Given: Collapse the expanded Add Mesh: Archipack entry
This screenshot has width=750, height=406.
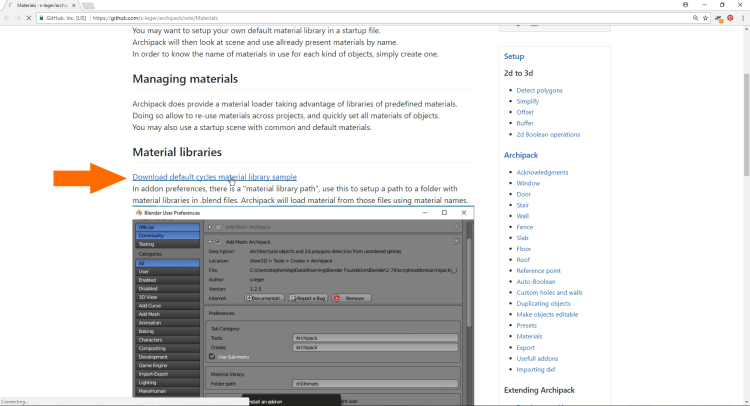Looking at the screenshot, I should tap(210, 242).
